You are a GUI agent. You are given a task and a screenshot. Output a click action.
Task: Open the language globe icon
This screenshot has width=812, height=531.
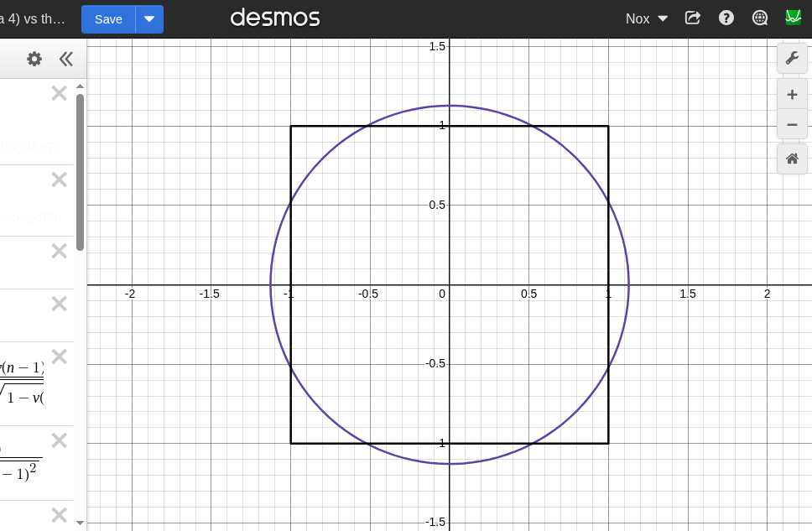pos(760,18)
